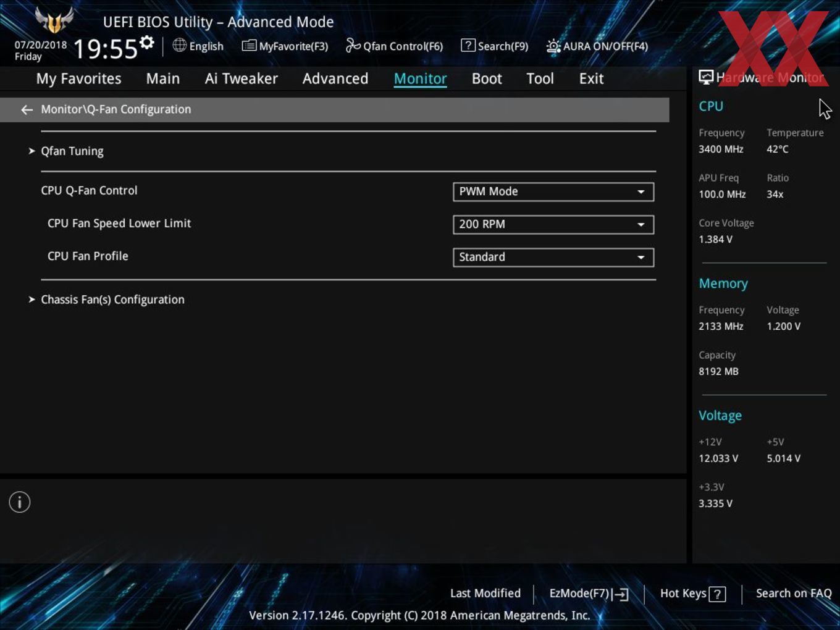Click the CPU Q-Fan Control label
Screen dimensions: 840x630
[89, 190]
